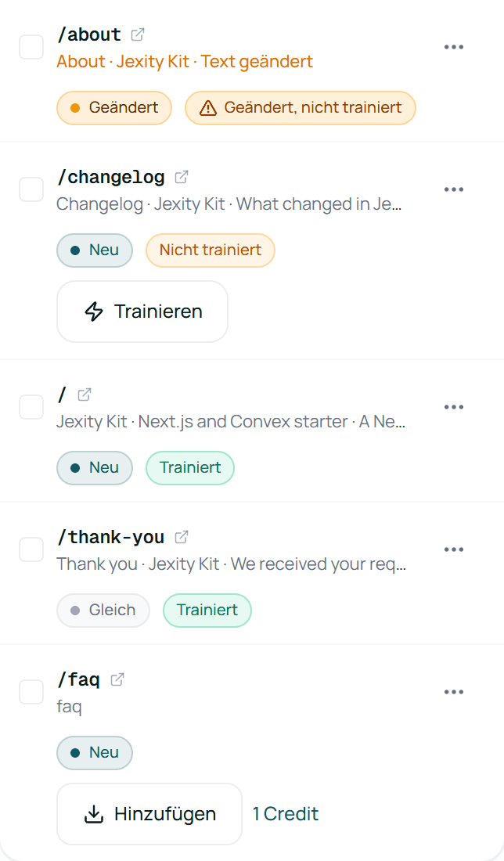Open three-dot menu for /thank-you
504x861 pixels.
(x=454, y=549)
